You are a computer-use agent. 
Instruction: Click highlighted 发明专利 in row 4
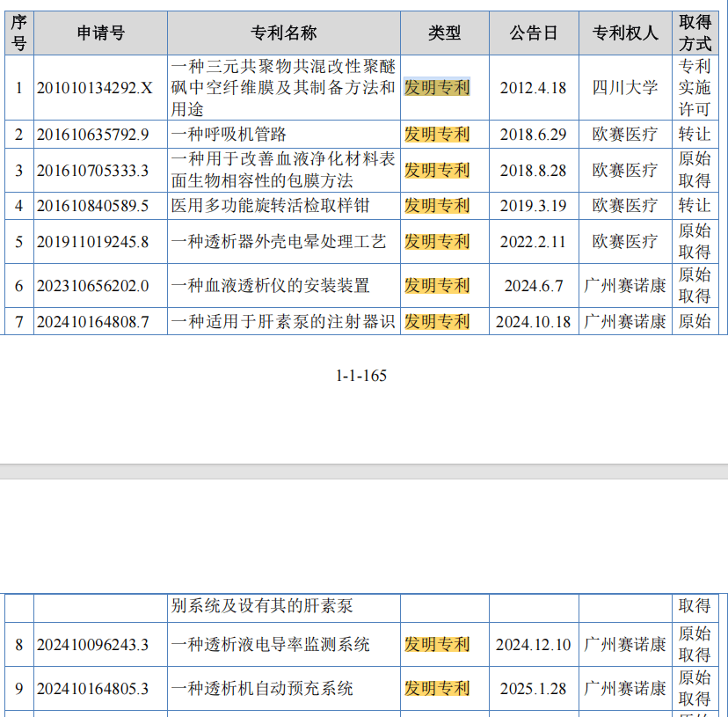437,205
